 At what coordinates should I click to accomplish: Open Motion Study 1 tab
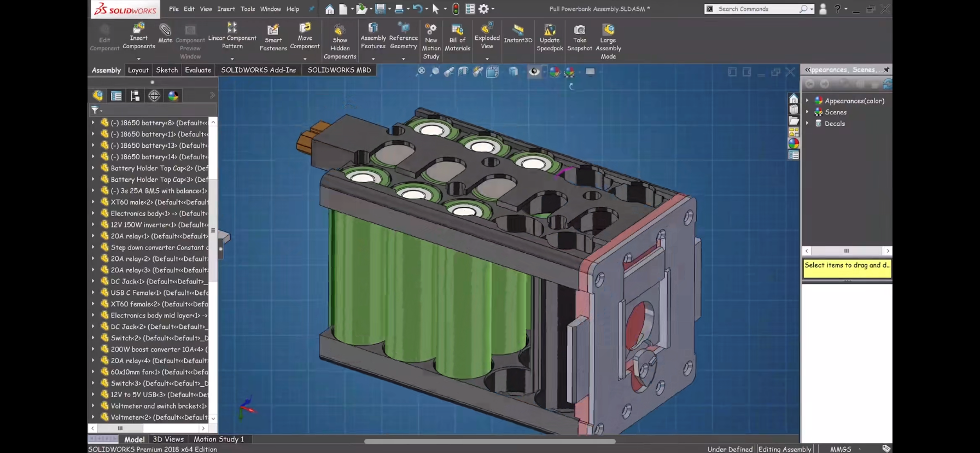(219, 439)
